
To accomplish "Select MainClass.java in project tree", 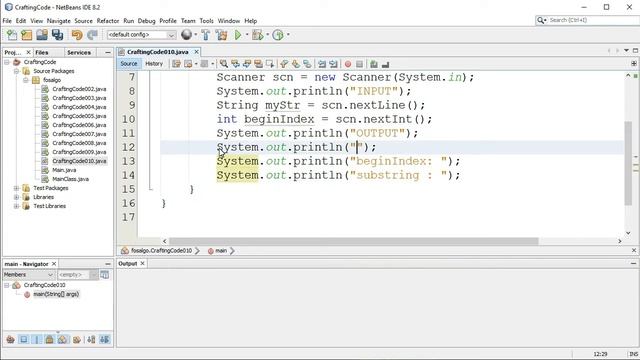I will click(x=71, y=179).
